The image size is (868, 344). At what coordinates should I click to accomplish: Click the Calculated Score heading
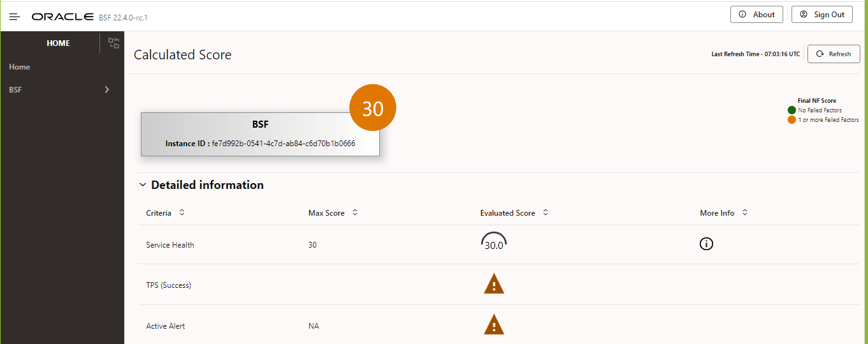tap(183, 55)
